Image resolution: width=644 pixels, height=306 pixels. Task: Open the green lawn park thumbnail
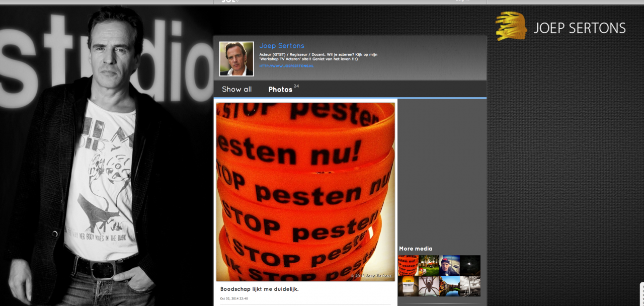(429, 265)
